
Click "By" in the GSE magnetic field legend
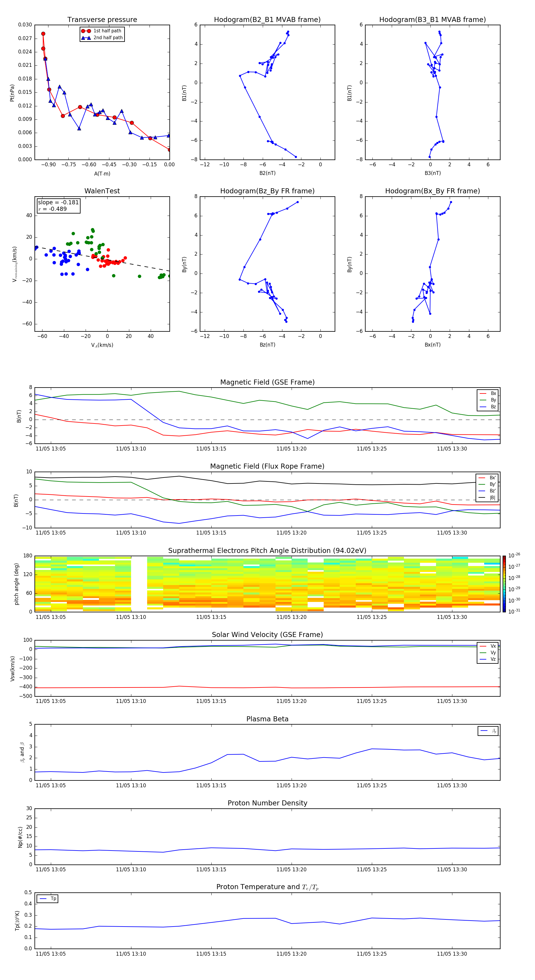493,400
